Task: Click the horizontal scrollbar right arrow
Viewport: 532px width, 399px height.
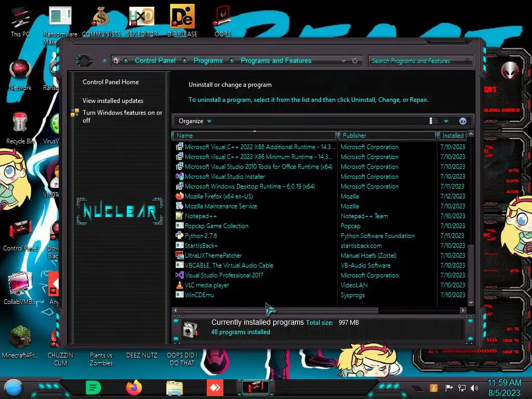Action: tap(463, 311)
